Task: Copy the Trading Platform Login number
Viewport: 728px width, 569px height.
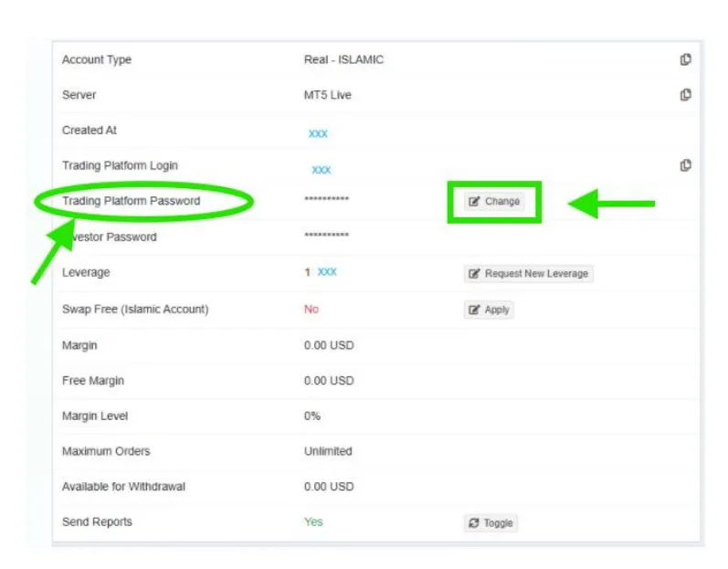Action: [x=685, y=165]
